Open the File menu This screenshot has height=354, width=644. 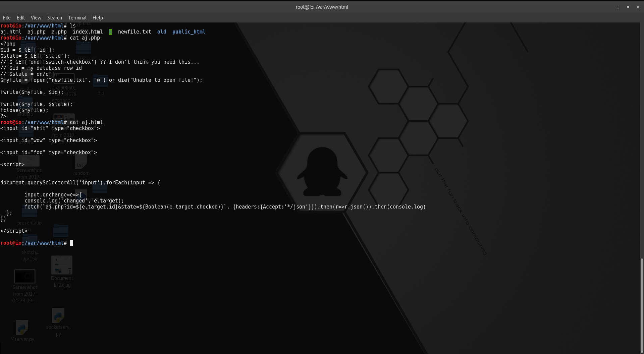click(7, 18)
